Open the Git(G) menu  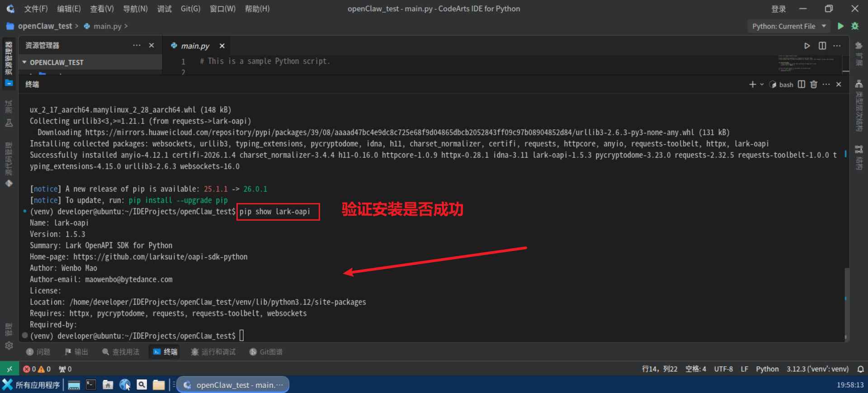pos(190,9)
